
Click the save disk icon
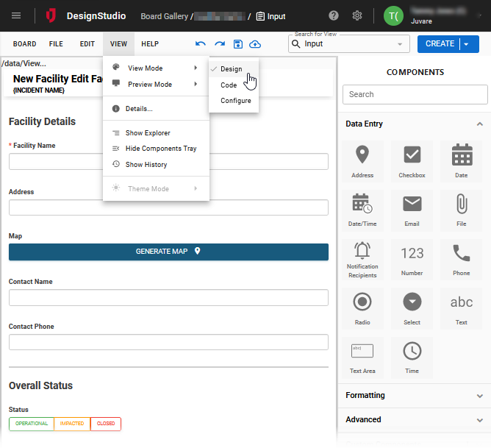pyautogui.click(x=237, y=44)
